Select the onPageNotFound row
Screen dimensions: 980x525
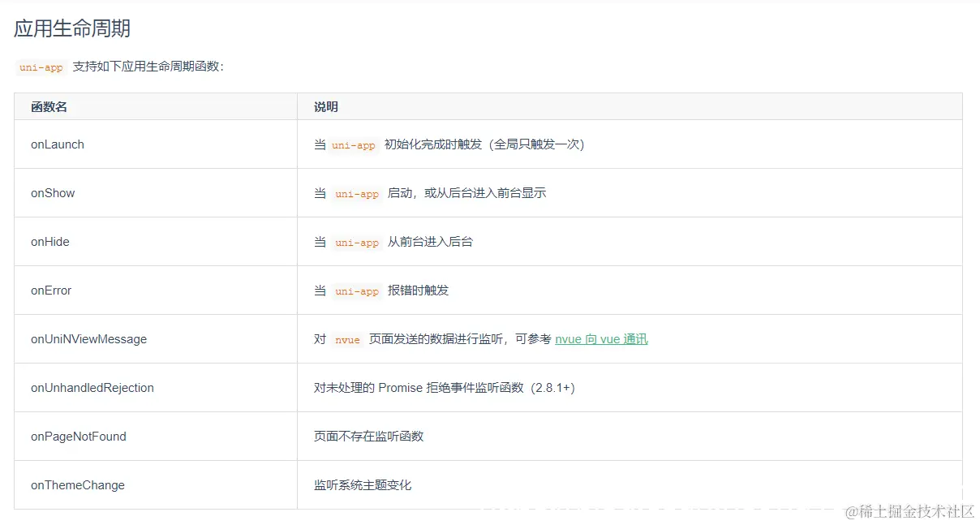pyautogui.click(x=78, y=436)
